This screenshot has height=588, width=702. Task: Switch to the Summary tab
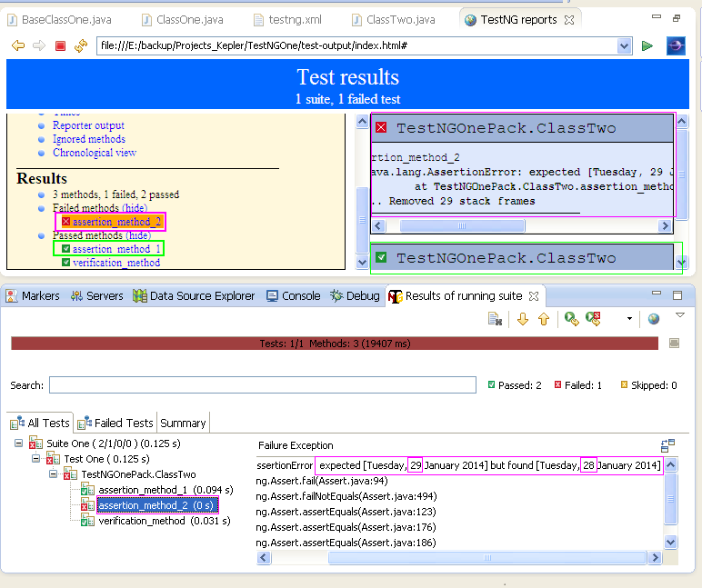(x=183, y=423)
